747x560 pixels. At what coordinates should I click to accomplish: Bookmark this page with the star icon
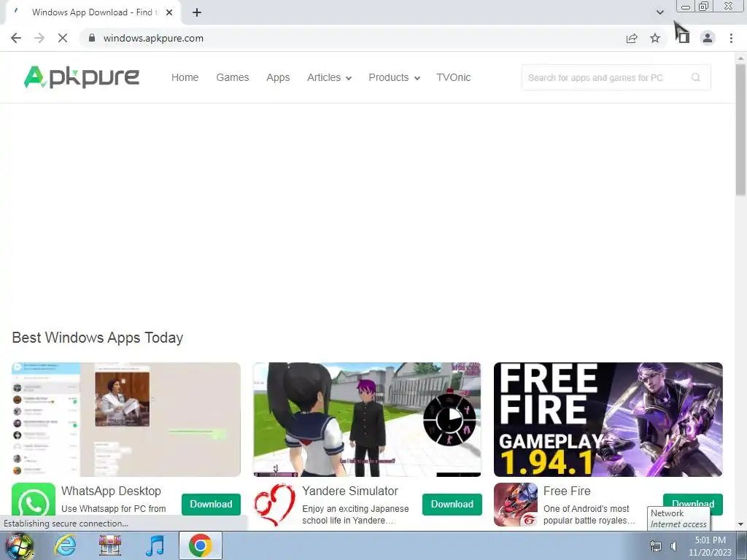[655, 38]
